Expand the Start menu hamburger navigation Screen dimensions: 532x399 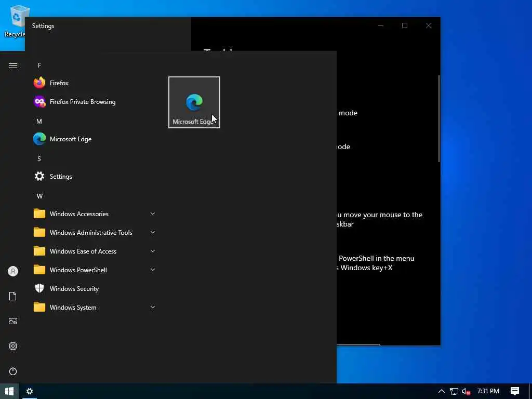coord(13,65)
